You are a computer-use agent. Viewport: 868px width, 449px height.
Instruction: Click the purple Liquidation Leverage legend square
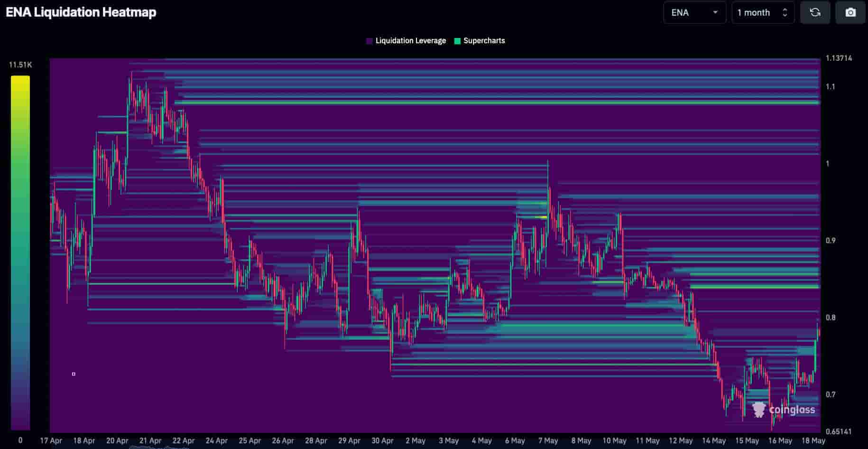(x=369, y=41)
